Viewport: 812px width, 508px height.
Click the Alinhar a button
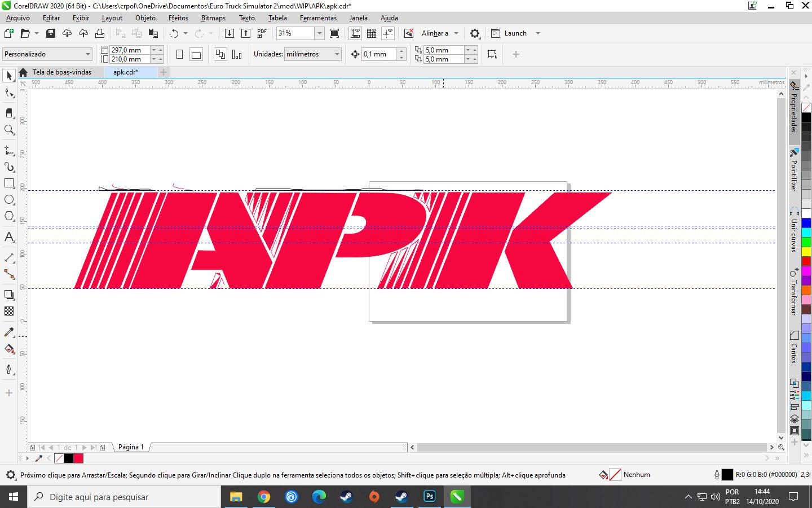click(x=435, y=33)
